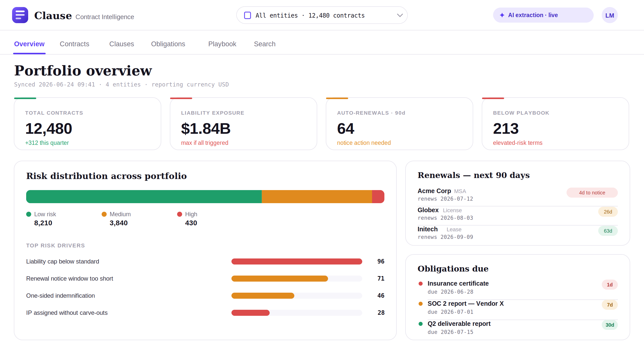Go to the Obligations tab
This screenshot has height=352, width=644.
tap(168, 44)
